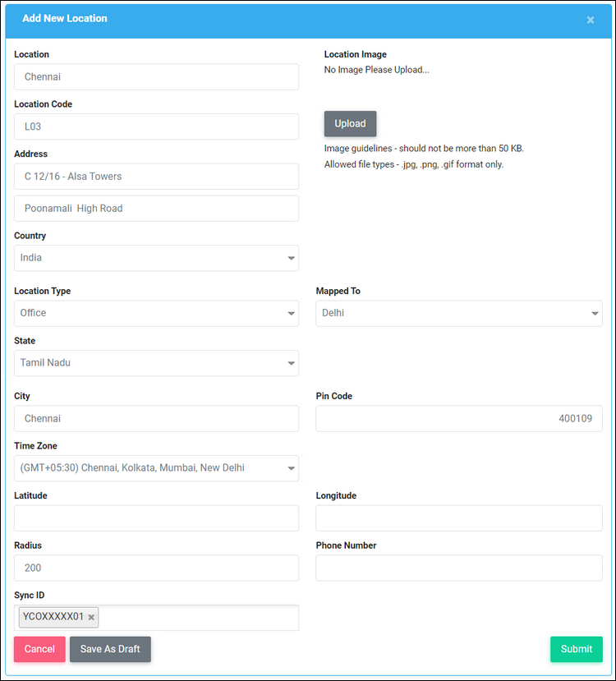Click the empty Latitude field
616x681 pixels.
tap(156, 518)
